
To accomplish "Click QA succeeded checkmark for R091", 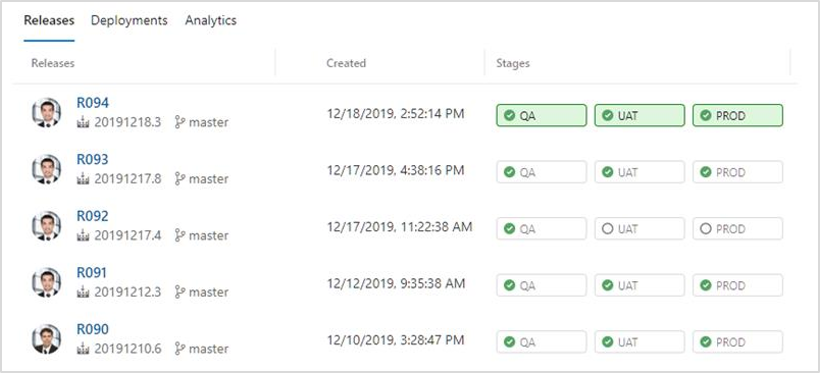I will click(509, 285).
